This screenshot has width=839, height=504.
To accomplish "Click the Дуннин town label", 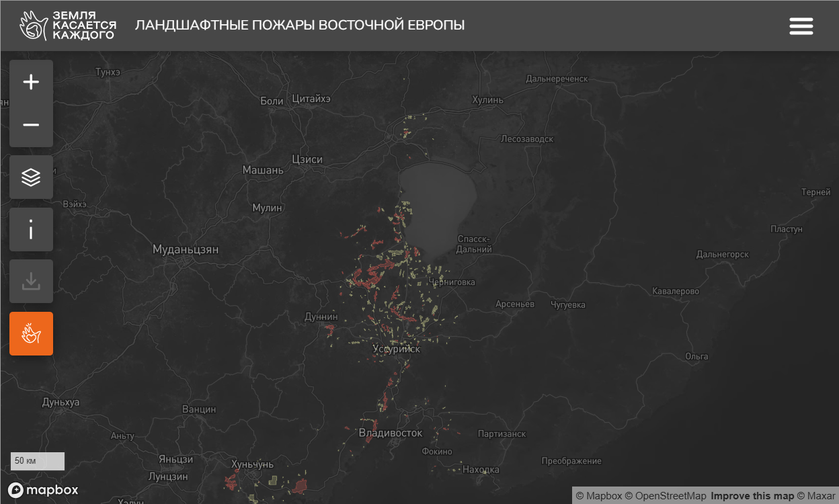I will pos(321,317).
